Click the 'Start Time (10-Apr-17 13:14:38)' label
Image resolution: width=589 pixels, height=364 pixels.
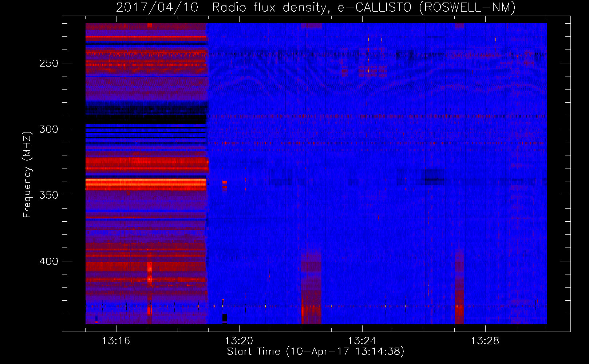[x=316, y=351]
